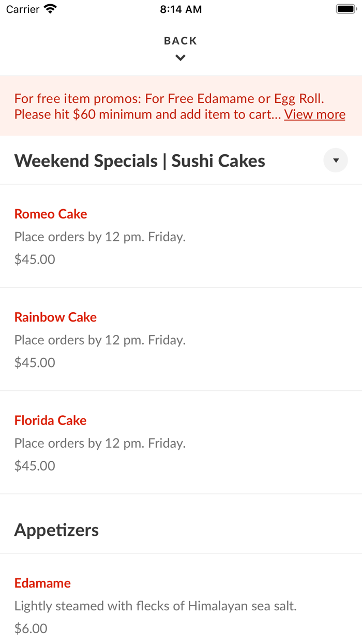
Task: Click the downward chevron below BACK
Action: point(180,57)
